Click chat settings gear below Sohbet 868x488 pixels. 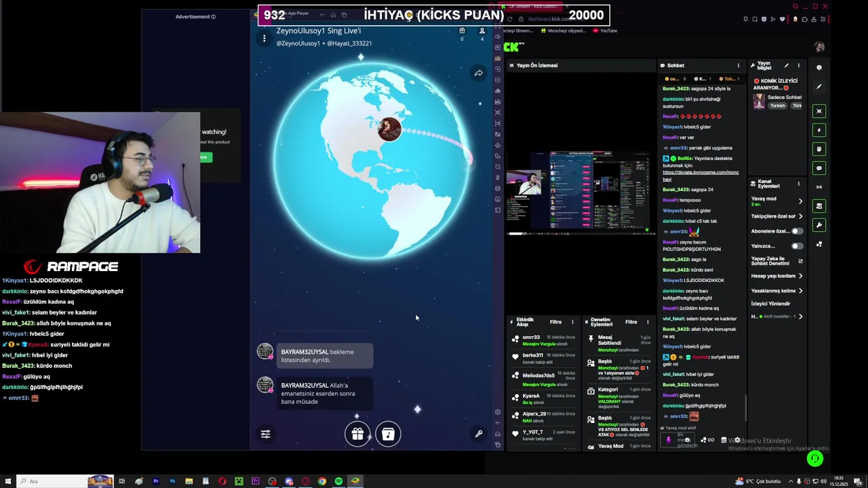737,440
